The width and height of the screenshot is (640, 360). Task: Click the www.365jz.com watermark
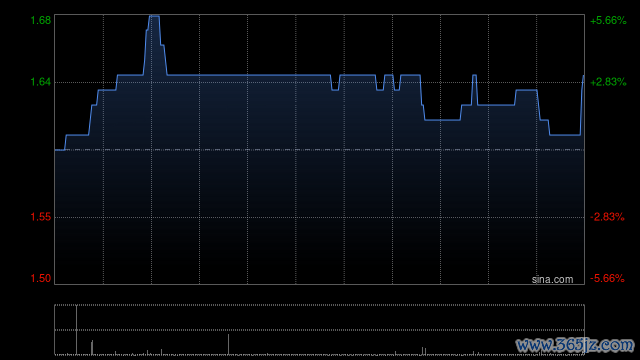[575, 345]
